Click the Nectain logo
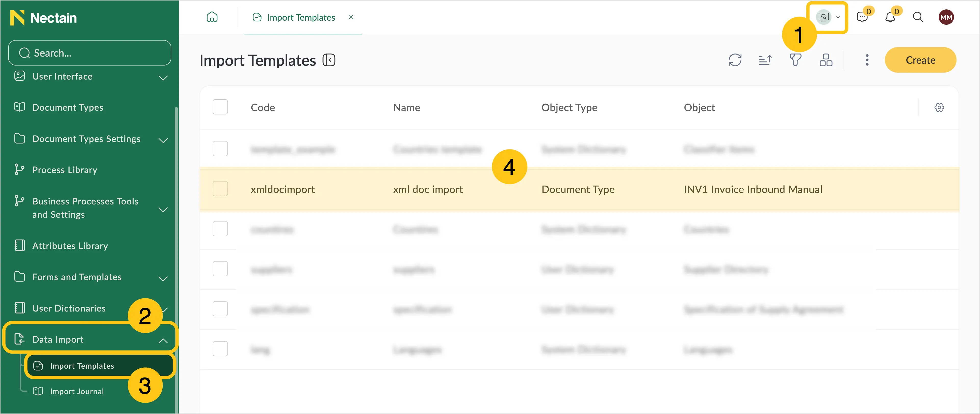The height and width of the screenshot is (414, 980). pos(43,18)
